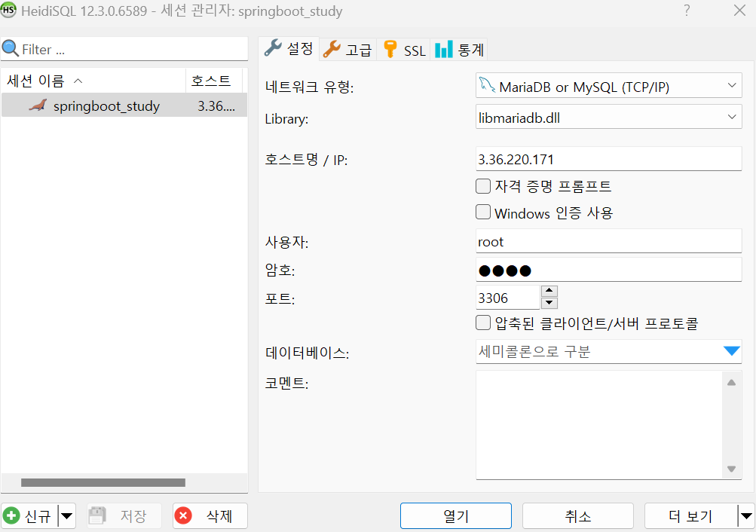Click the 암호 password field
Viewport: 756px width, 532px height.
point(608,270)
